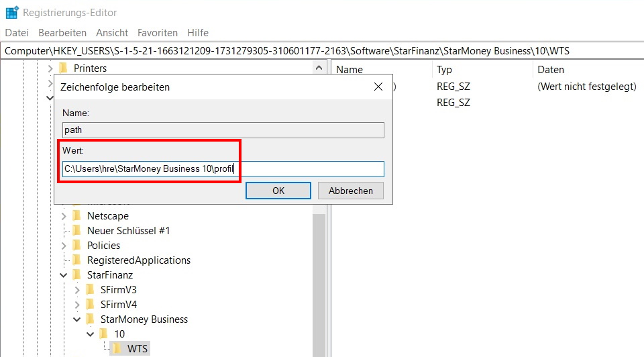
Task: Open the Datei menu
Action: [x=17, y=33]
